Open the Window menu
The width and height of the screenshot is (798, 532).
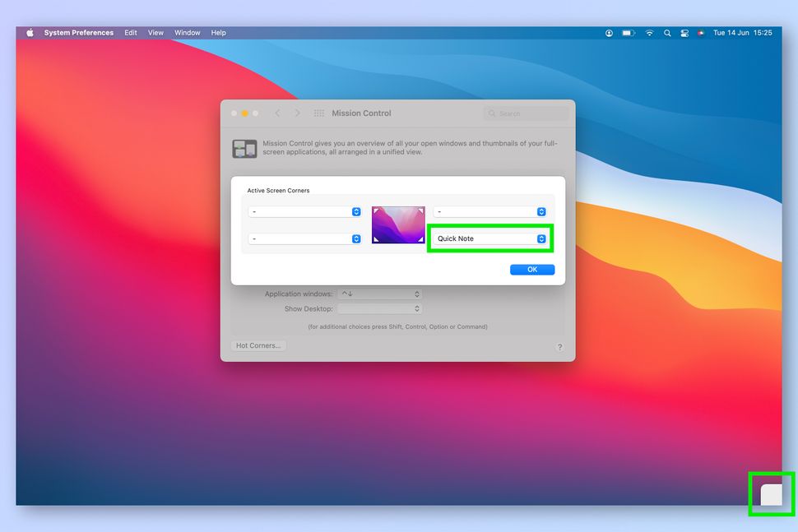coord(187,33)
